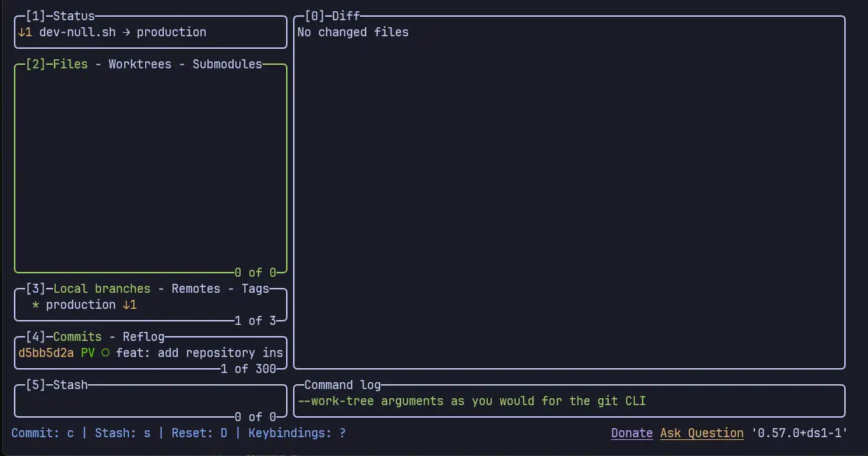Select the Commits tab

77,337
